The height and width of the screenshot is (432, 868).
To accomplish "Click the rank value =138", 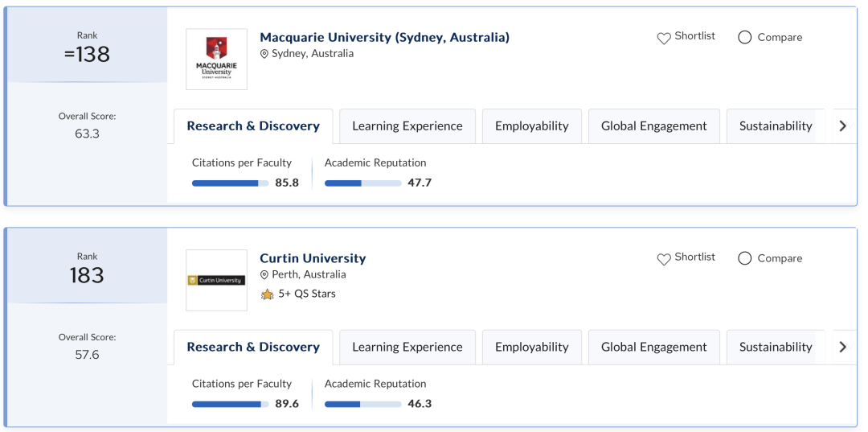I will (x=87, y=54).
